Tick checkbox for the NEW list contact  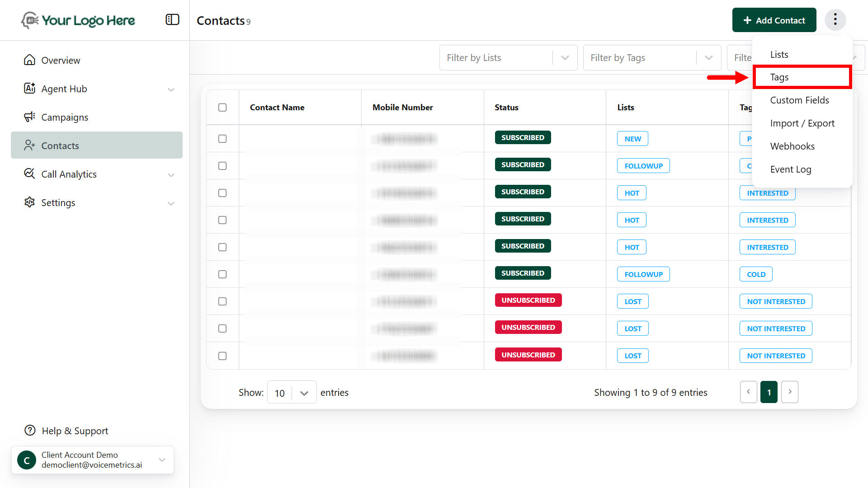click(x=222, y=139)
